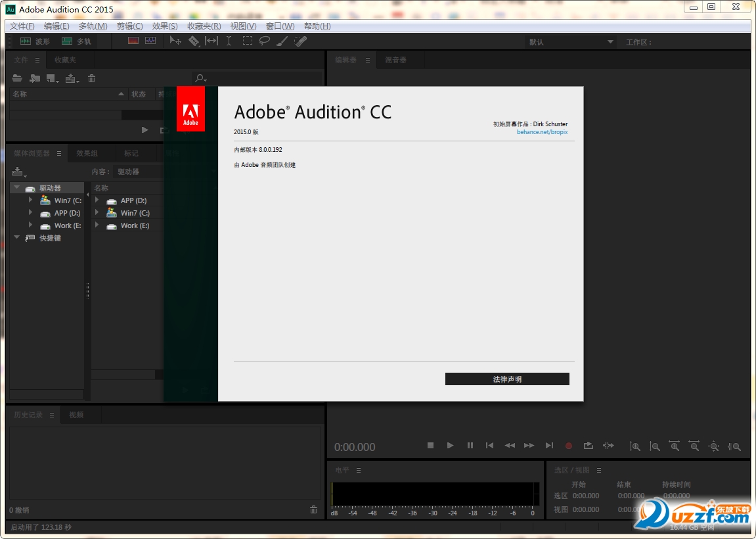The image size is (756, 539).
Task: Zoom in amplitude with vertical plus magnifier
Action: 635,446
